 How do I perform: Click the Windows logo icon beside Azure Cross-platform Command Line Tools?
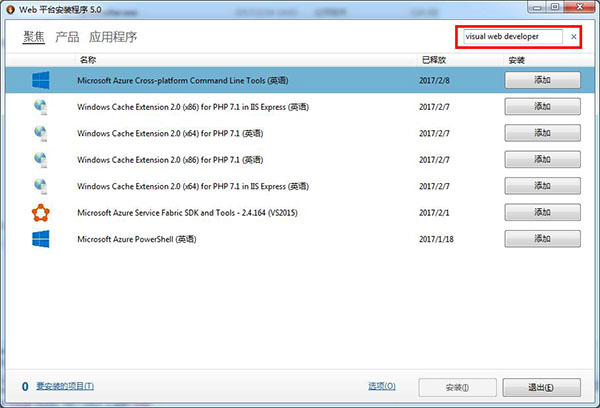(x=41, y=80)
